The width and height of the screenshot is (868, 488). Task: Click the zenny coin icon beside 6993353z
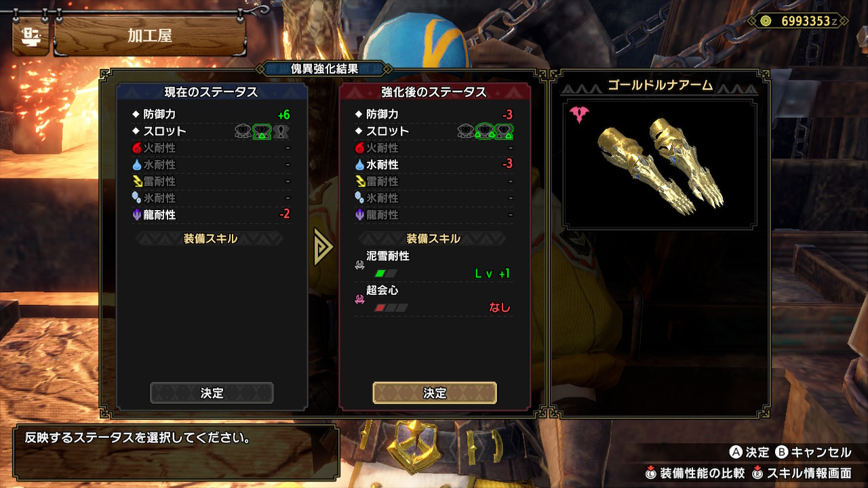[x=766, y=21]
